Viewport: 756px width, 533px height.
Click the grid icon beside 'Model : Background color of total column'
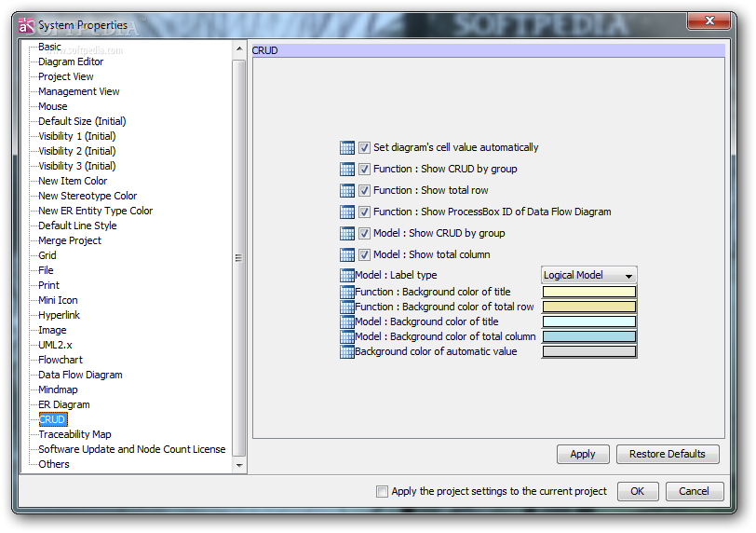(346, 336)
